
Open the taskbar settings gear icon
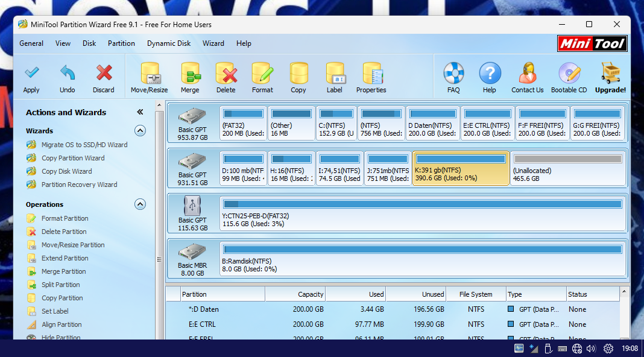click(608, 349)
